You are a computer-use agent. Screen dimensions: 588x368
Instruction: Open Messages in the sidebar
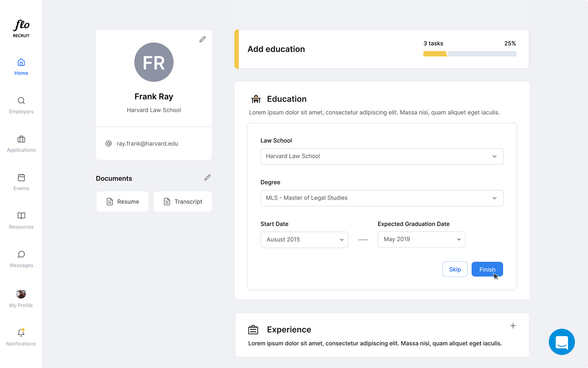pyautogui.click(x=21, y=259)
